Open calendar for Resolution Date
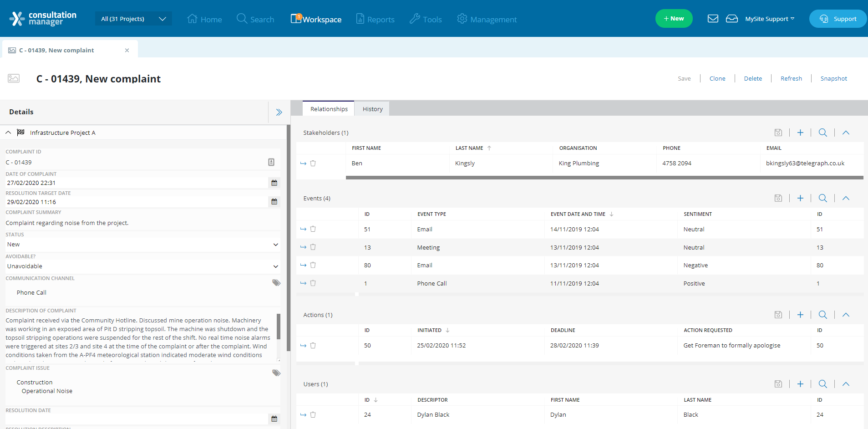Screen dimensions: 868x429 coord(274,419)
